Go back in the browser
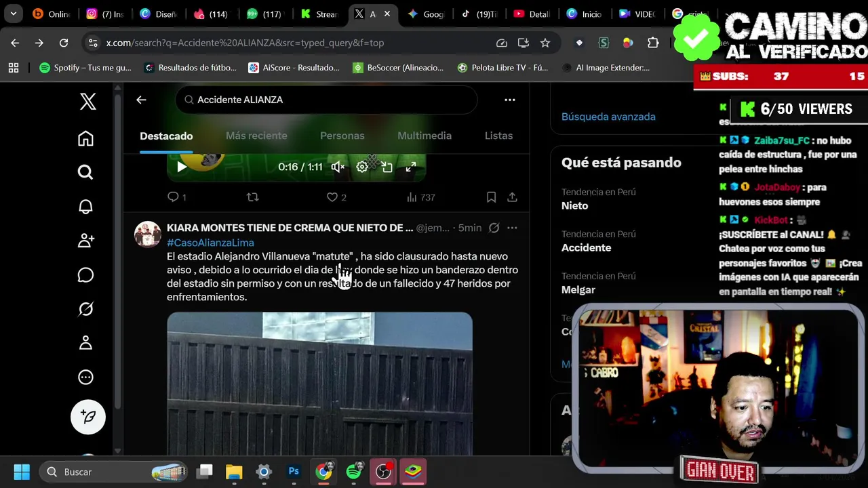Viewport: 868px width, 488px height. pyautogui.click(x=15, y=43)
